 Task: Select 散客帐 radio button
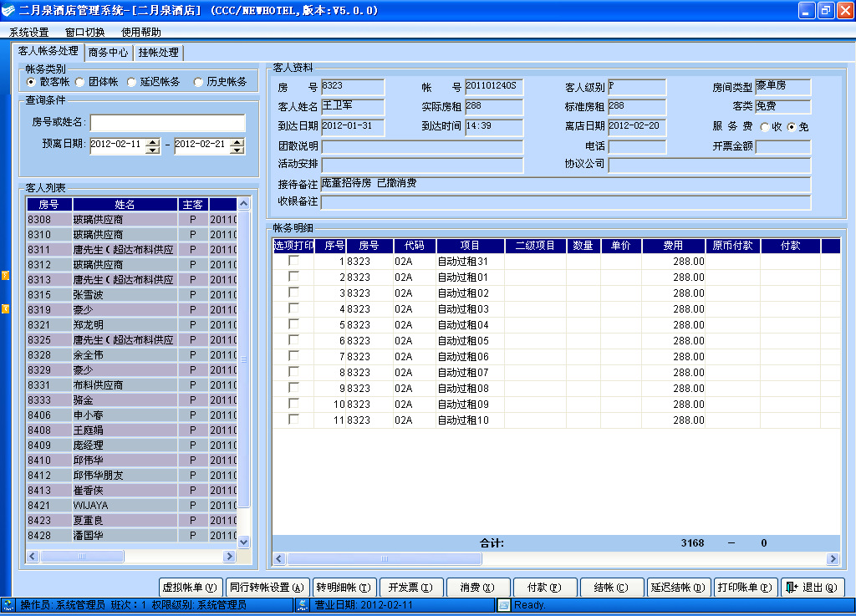click(31, 82)
